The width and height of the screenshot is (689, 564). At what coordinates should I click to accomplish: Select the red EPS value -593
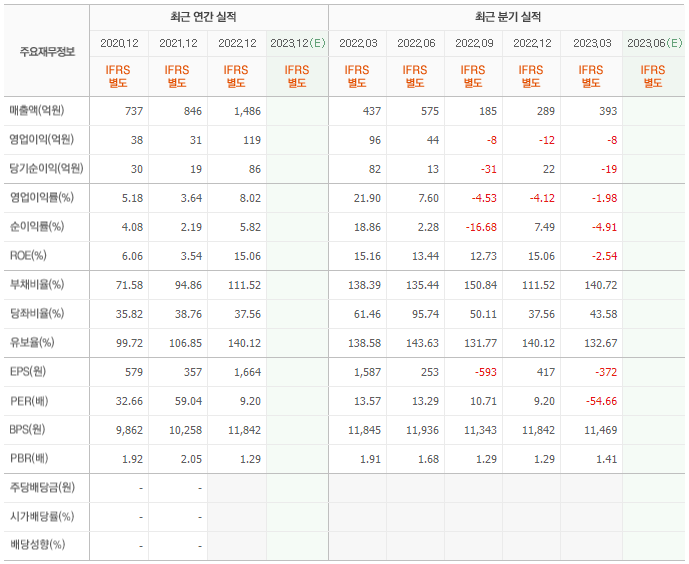click(486, 372)
